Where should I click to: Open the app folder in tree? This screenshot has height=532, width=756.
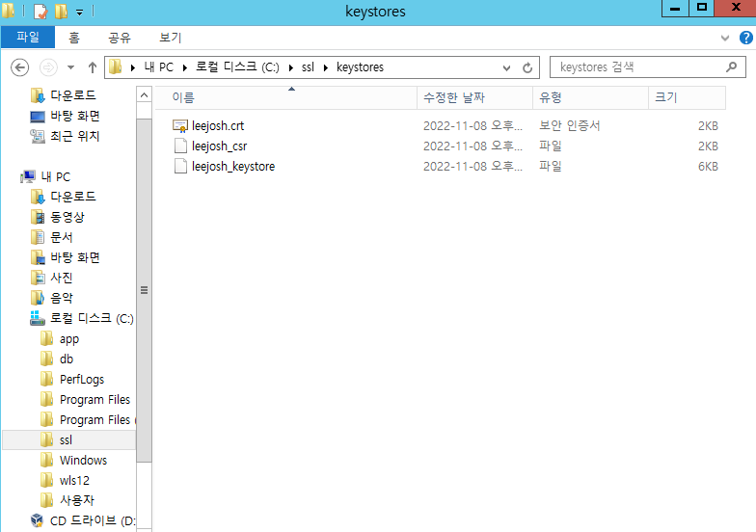coord(69,339)
